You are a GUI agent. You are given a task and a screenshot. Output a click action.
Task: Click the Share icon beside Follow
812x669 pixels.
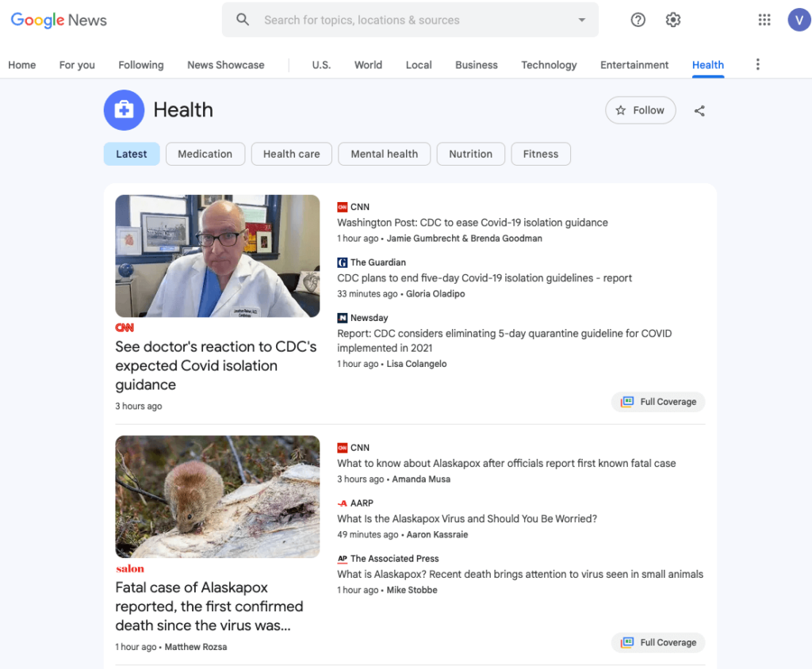[699, 111]
